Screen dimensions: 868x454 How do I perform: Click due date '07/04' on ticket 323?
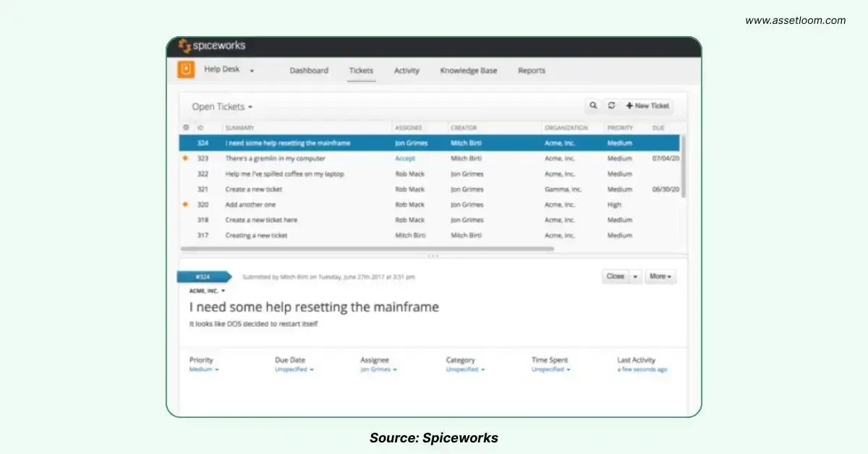[x=665, y=158]
